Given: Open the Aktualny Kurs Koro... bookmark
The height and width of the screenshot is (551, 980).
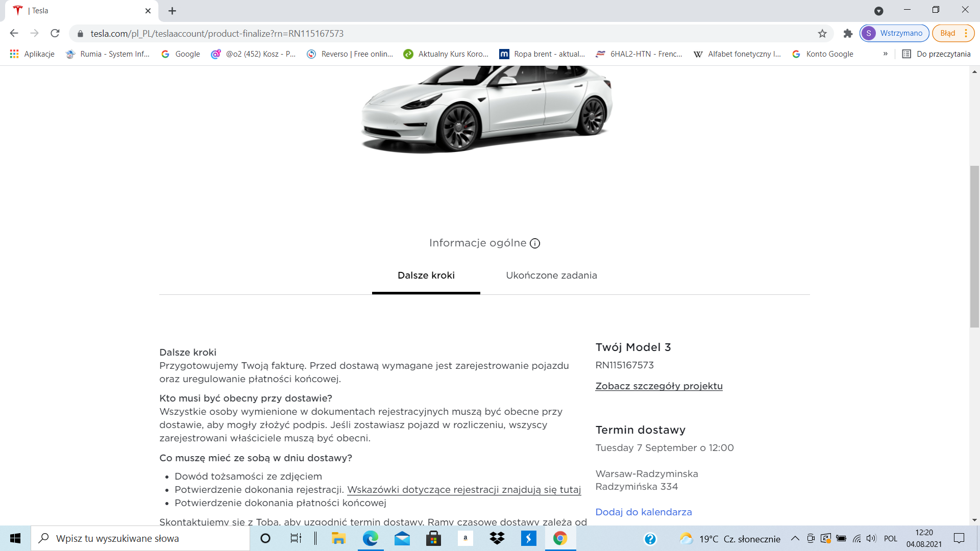Looking at the screenshot, I should (x=446, y=54).
